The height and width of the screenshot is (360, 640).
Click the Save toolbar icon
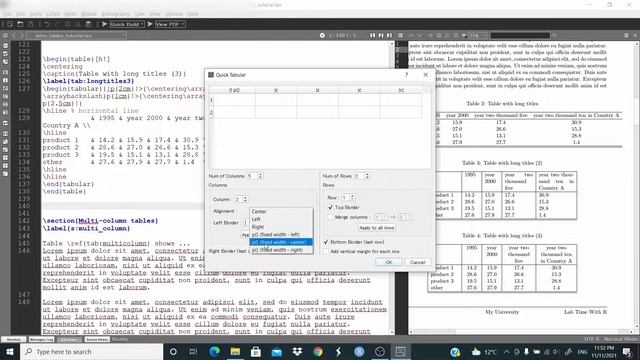[x=30, y=24]
